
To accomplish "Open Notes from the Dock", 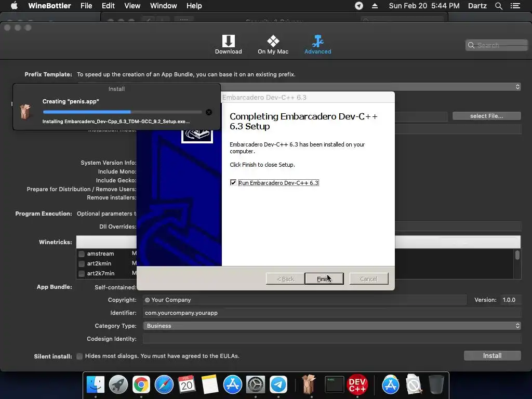I will click(210, 385).
